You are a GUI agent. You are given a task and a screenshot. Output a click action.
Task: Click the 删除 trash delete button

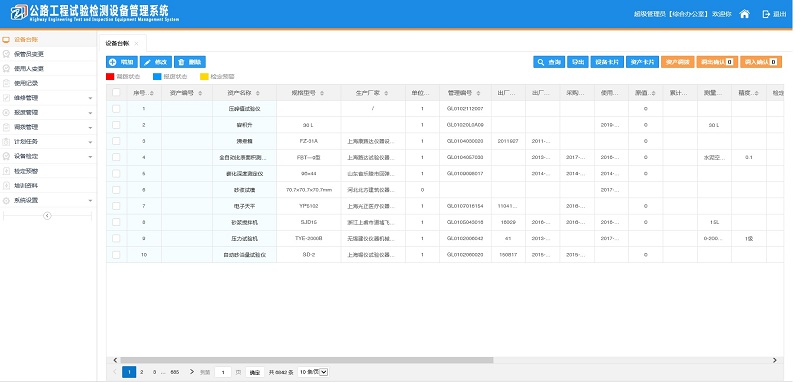pyautogui.click(x=190, y=62)
